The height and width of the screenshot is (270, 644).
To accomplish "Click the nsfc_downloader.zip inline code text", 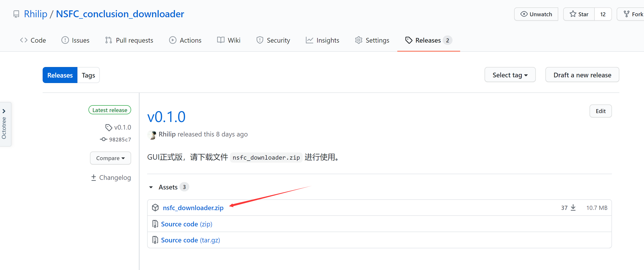I will point(266,157).
